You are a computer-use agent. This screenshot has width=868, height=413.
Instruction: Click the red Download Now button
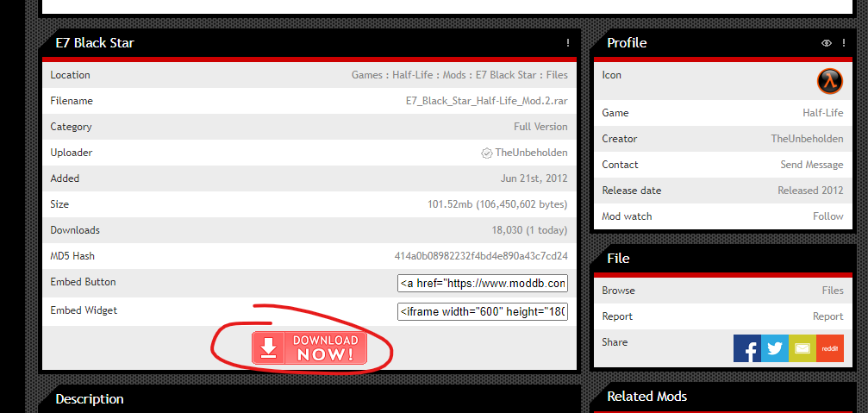(x=309, y=347)
